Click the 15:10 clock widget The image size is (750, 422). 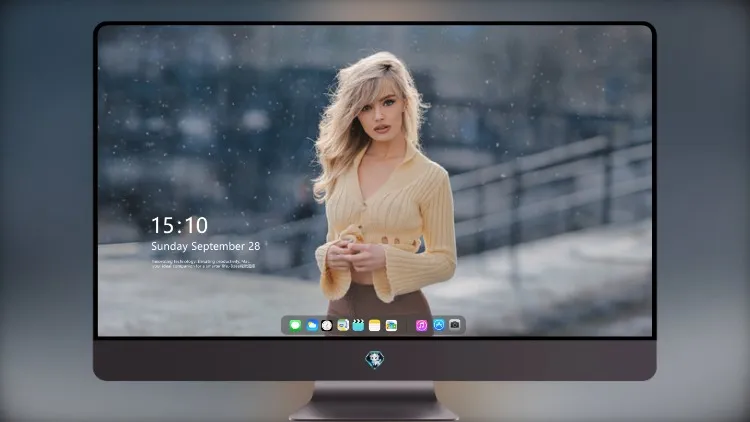[x=179, y=225]
